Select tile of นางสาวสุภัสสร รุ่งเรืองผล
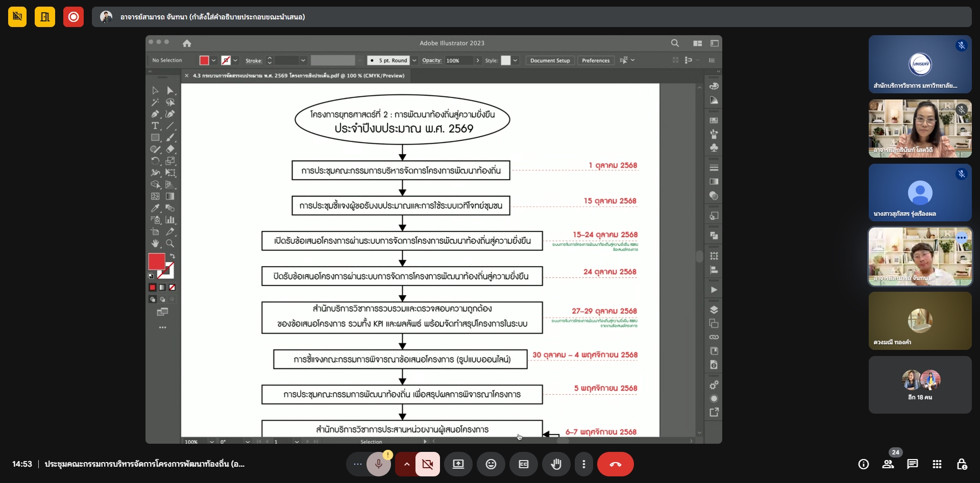 pos(920,193)
